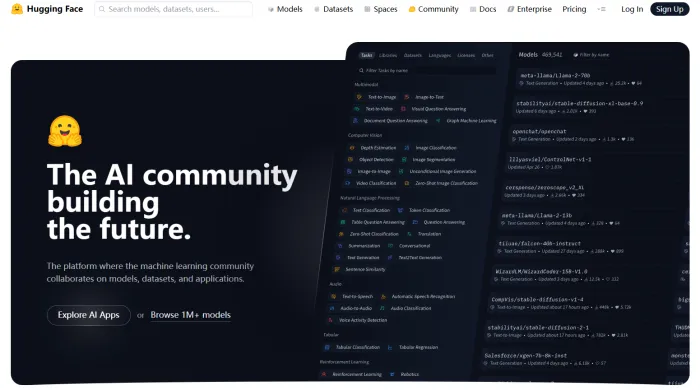Click the Filter by name control beside Models count
Screen dimensions: 700x390
591,55
